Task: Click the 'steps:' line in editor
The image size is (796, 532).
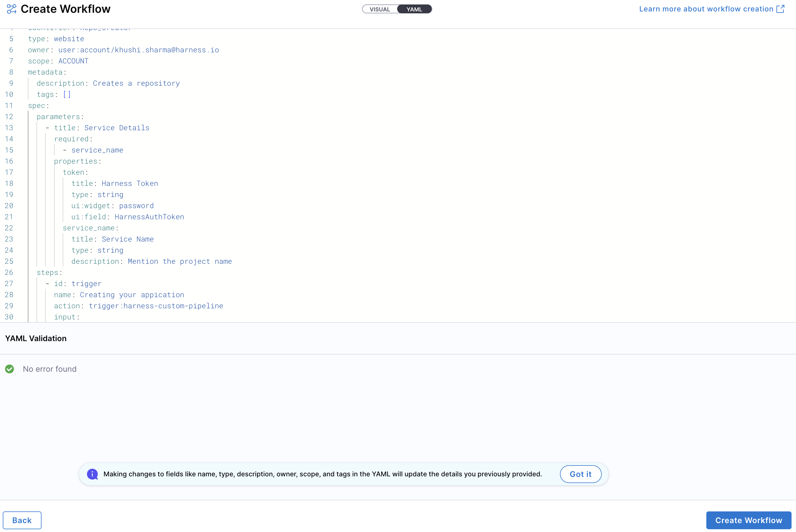Action: pos(49,272)
